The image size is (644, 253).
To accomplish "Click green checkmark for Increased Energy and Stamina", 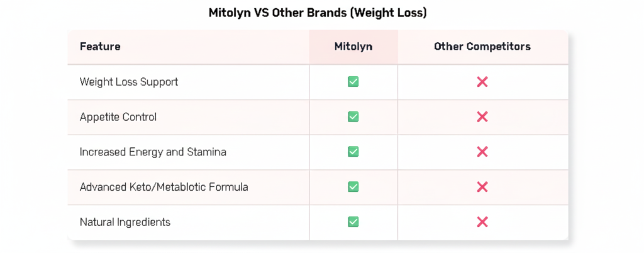I will (x=353, y=152).
